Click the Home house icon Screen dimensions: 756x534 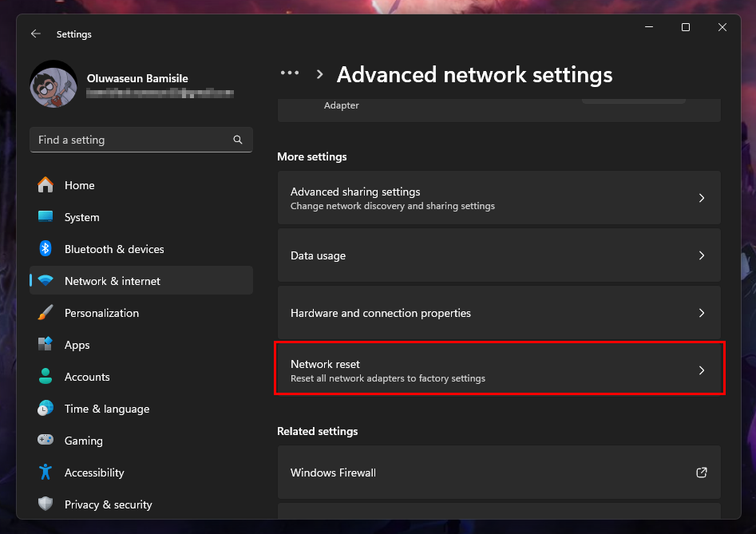[46, 185]
